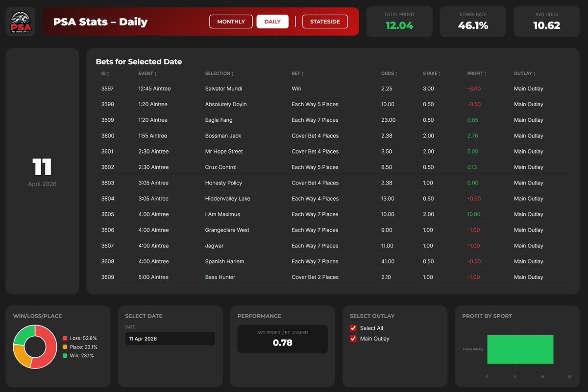Viewport: 588px width, 392px height.
Task: Click the Win 23.1% legend entry
Action: (x=78, y=356)
